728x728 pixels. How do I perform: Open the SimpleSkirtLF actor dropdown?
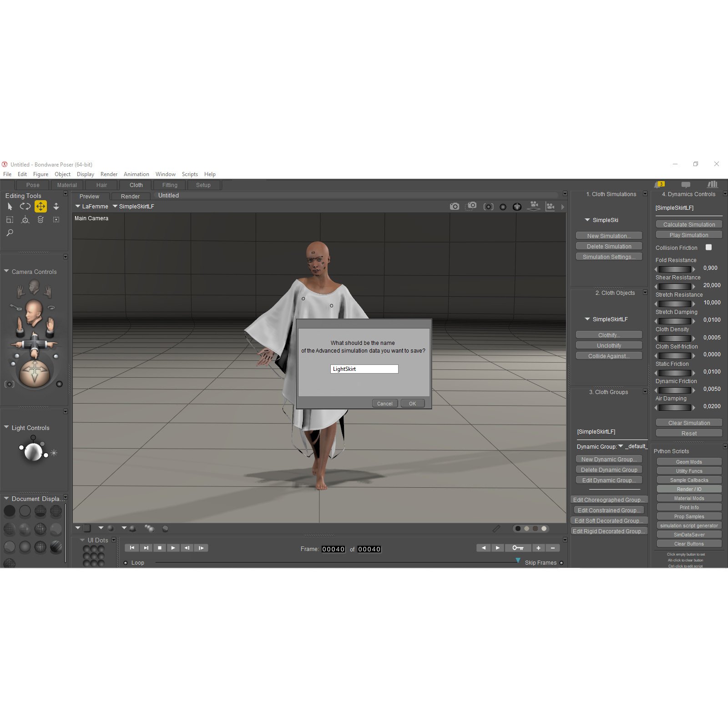[x=133, y=207]
